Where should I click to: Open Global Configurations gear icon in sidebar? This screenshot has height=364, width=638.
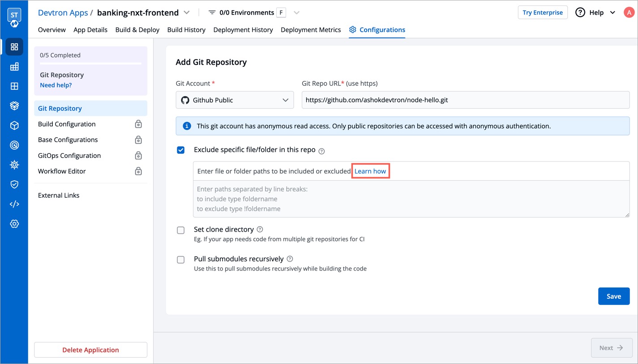coord(14,224)
